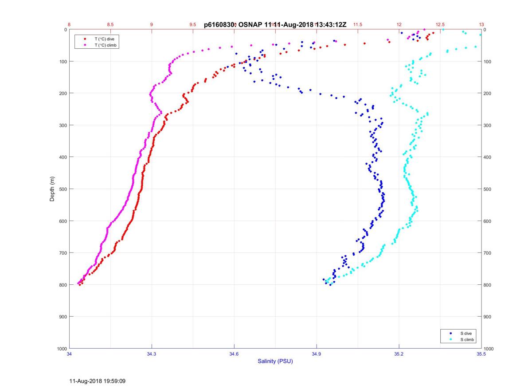Click salinity tick label "34"
This screenshot has height=392, width=532.
(x=69, y=354)
